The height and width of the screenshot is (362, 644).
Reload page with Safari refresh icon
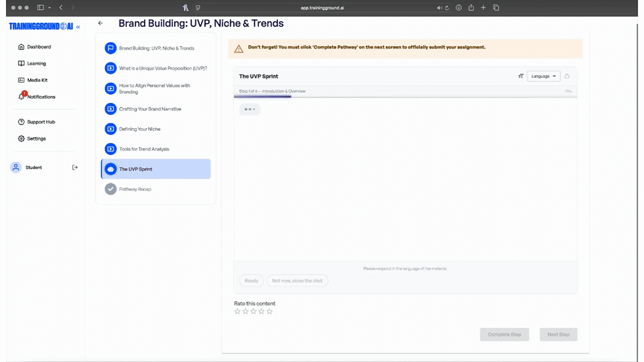pyautogui.click(x=447, y=8)
